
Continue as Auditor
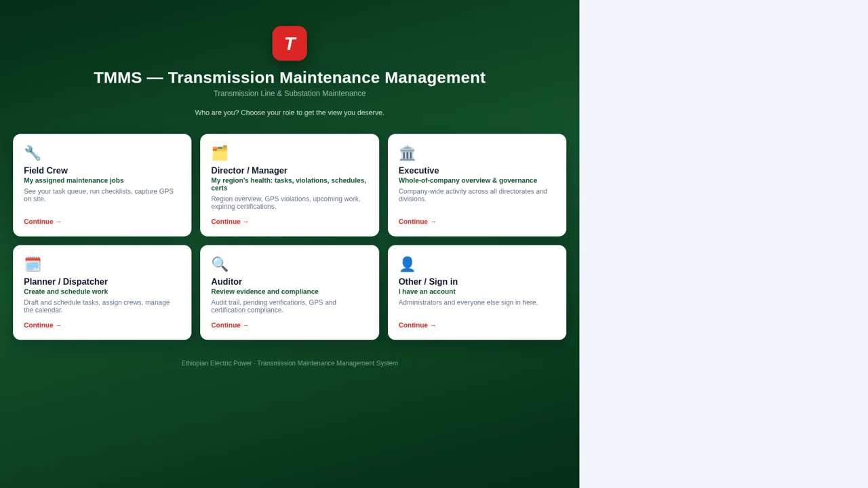pyautogui.click(x=230, y=325)
